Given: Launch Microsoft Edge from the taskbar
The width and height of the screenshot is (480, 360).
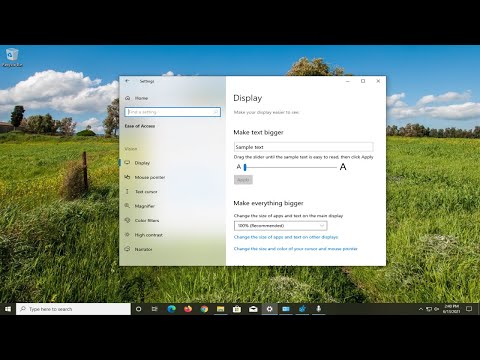Looking at the screenshot, I should click(171, 309).
